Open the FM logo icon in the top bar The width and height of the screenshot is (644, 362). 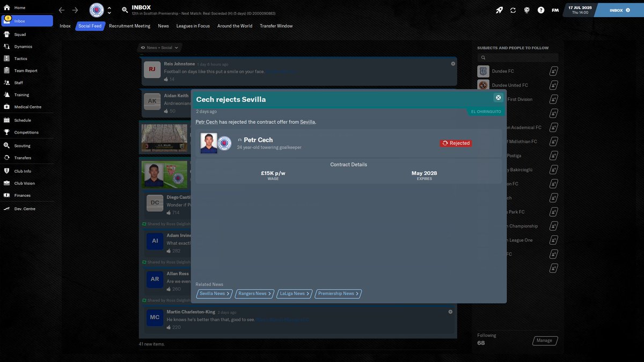555,10
